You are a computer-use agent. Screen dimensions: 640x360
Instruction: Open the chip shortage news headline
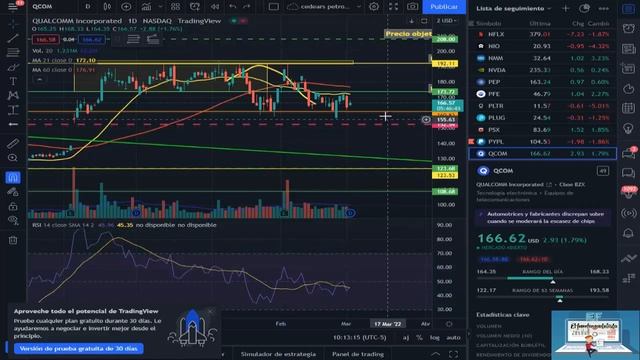[545, 217]
